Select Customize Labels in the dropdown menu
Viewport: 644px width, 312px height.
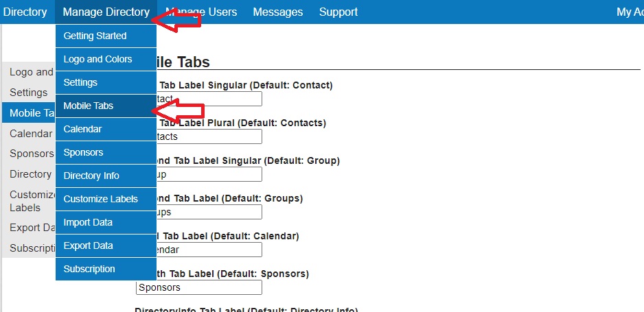click(100, 199)
